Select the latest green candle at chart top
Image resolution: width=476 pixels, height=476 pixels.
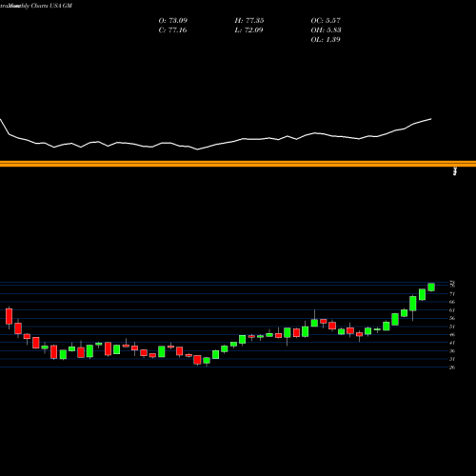[431, 287]
